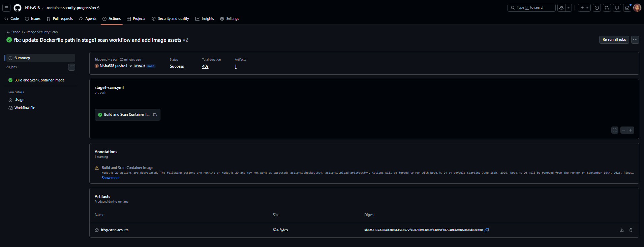Zoom out the workflow graph

(x=624, y=130)
